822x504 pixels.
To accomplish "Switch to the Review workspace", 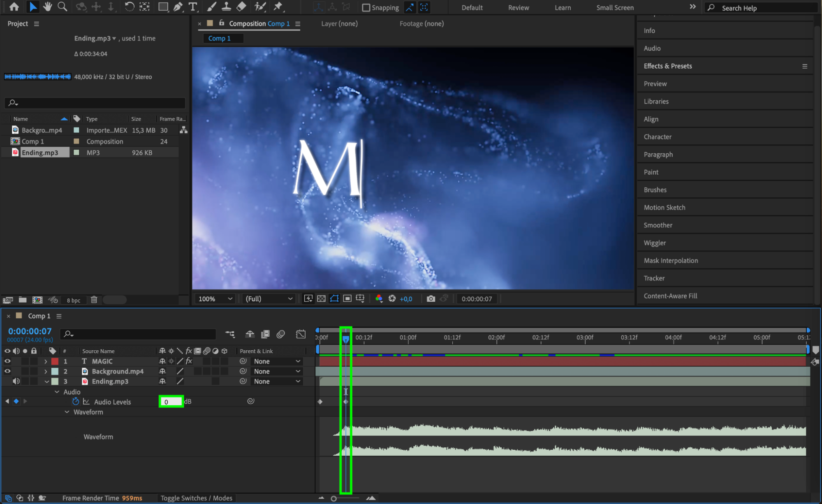I will click(x=518, y=8).
